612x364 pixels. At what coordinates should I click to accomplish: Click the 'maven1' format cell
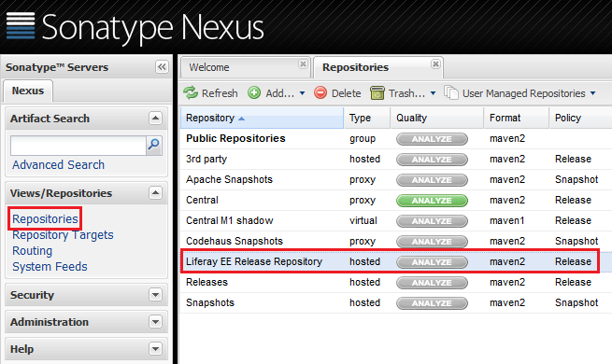(x=507, y=220)
